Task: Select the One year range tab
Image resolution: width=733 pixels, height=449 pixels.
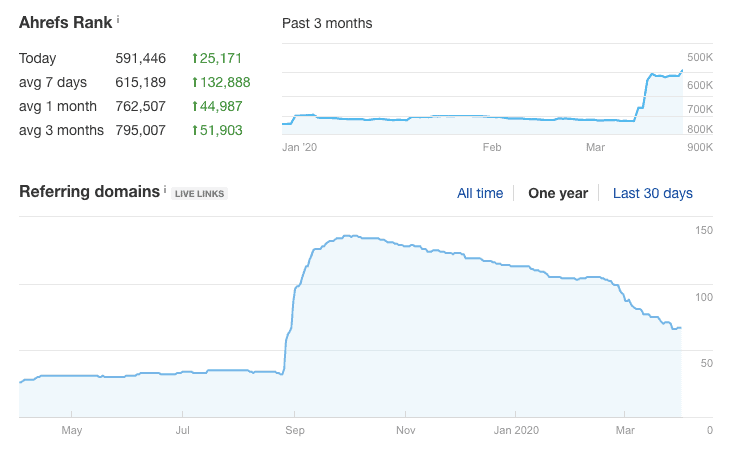Action: (558, 193)
